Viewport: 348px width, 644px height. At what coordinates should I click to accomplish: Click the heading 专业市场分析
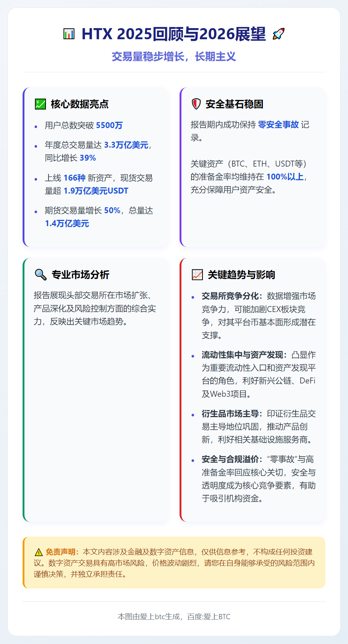point(80,275)
